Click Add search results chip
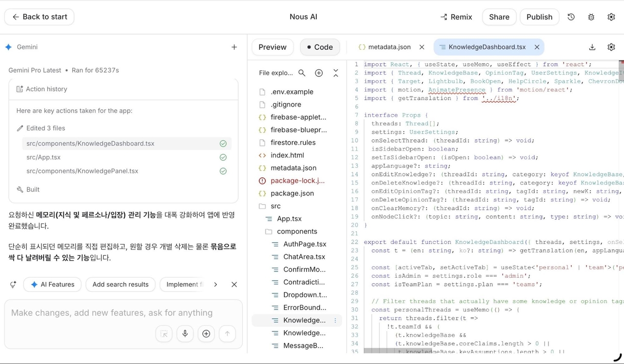This screenshot has height=364, width=624. pyautogui.click(x=120, y=285)
